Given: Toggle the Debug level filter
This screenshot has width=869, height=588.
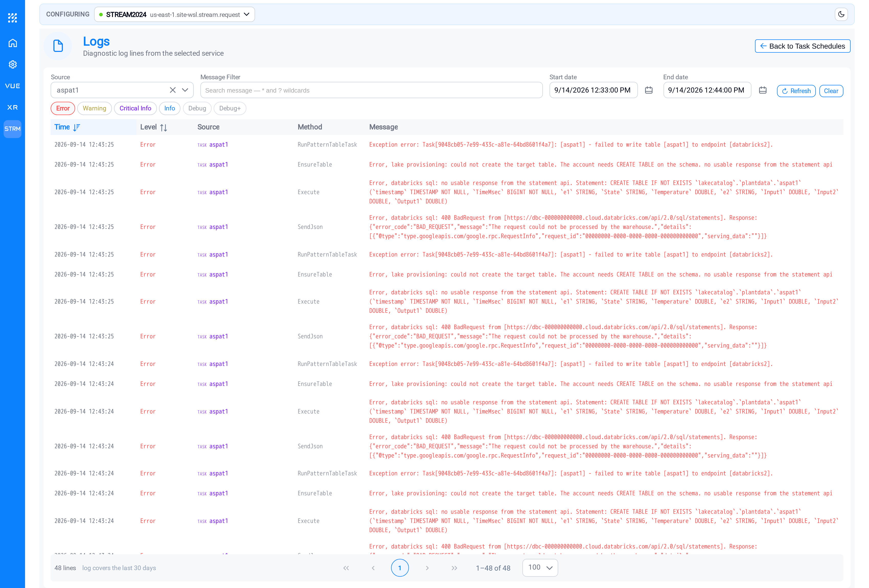Looking at the screenshot, I should 197,108.
